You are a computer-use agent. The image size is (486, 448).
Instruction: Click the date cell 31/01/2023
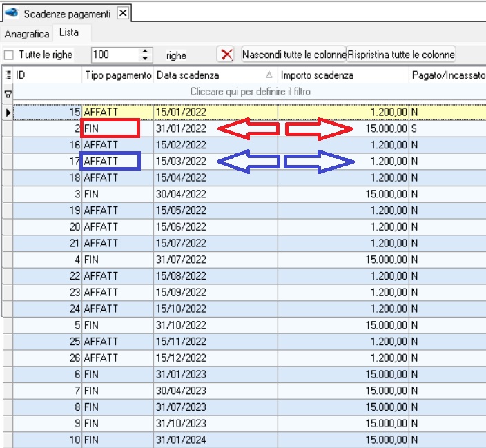(x=215, y=374)
